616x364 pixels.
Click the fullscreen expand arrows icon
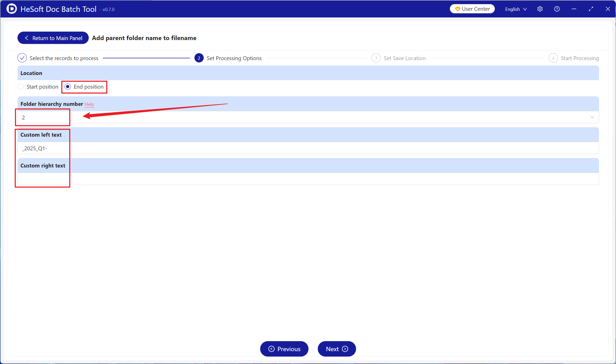[591, 9]
